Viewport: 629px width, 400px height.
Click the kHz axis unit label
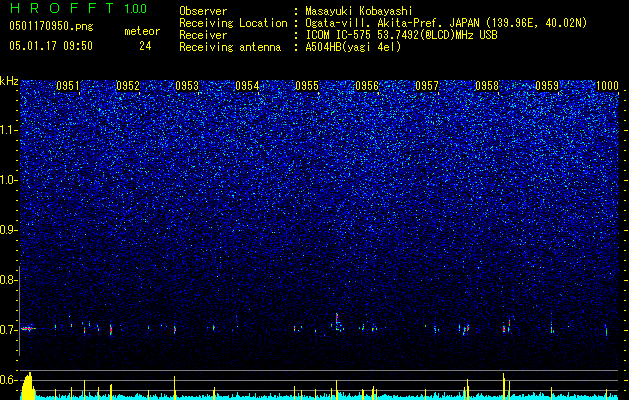(x=9, y=81)
